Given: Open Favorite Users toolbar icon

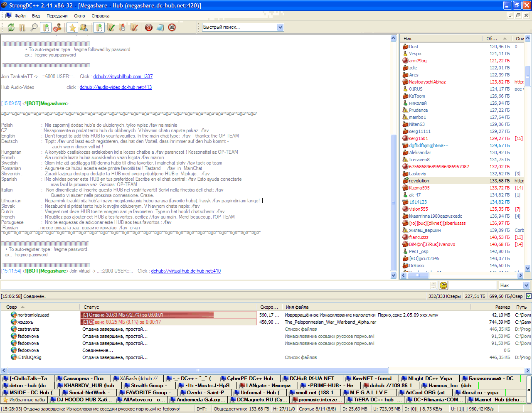Looking at the screenshot, I should click(84, 27).
